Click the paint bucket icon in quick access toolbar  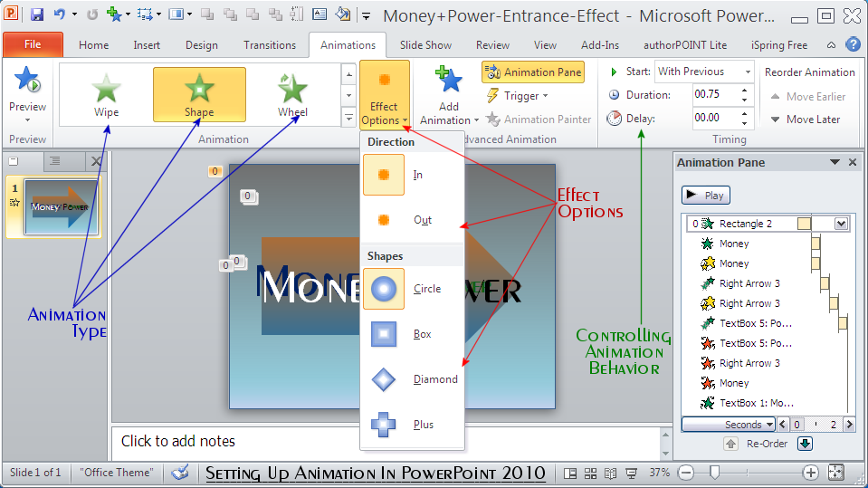point(343,14)
